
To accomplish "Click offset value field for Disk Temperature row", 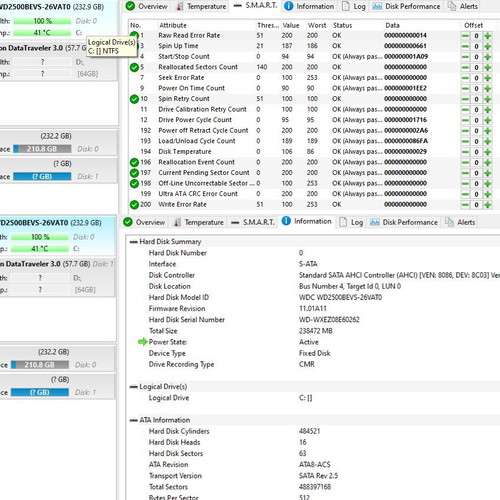I will (x=476, y=152).
